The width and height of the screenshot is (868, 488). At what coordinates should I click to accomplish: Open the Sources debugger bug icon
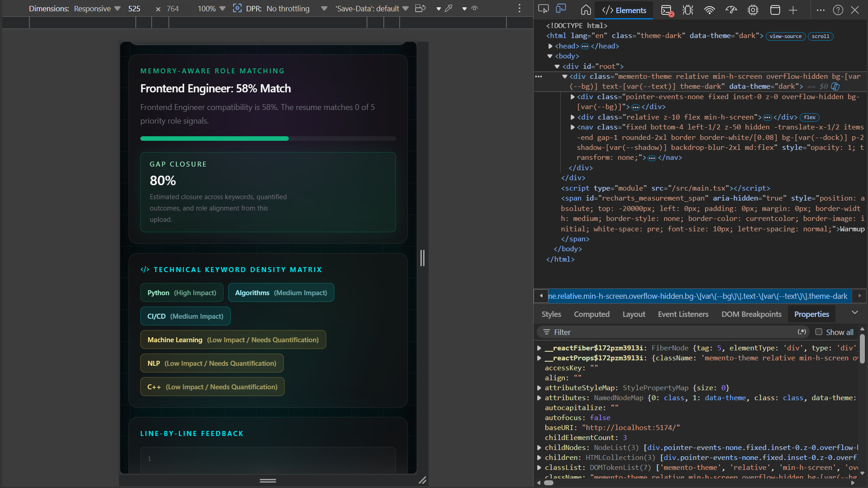[x=688, y=10]
